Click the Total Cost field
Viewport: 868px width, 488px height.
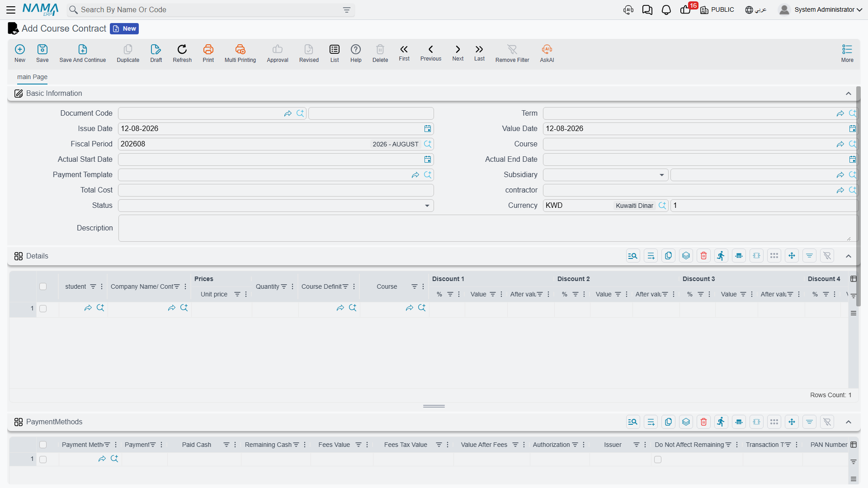click(276, 190)
